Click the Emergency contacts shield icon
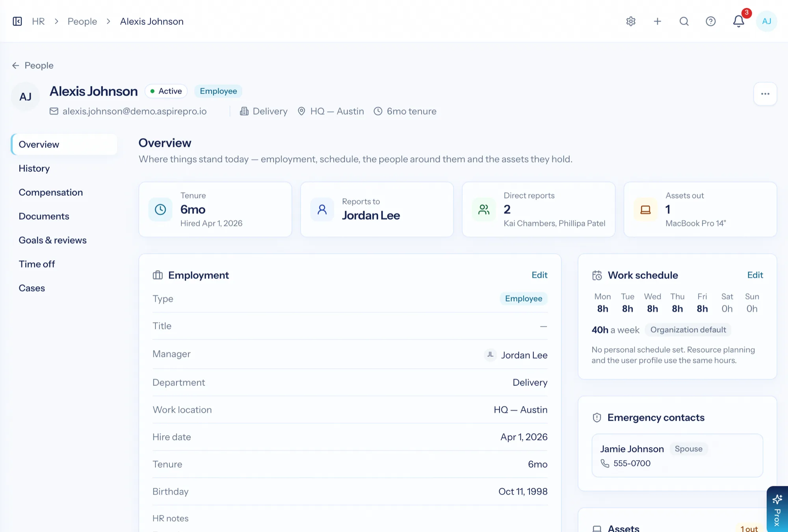The height and width of the screenshot is (532, 788). [x=597, y=417]
